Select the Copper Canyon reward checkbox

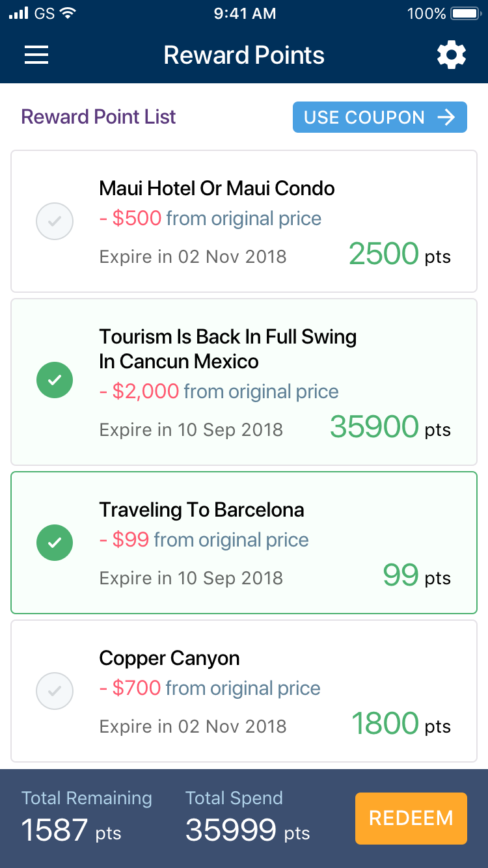point(55,690)
